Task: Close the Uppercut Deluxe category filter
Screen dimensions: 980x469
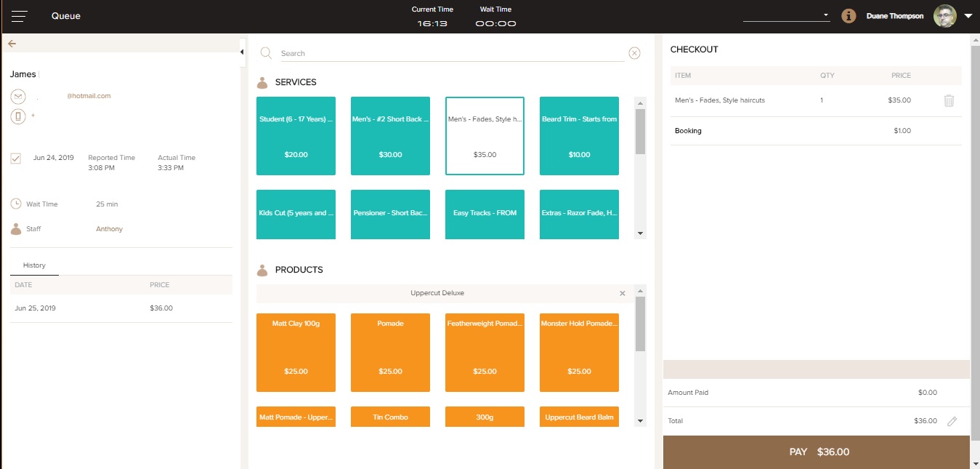Action: [x=623, y=293]
